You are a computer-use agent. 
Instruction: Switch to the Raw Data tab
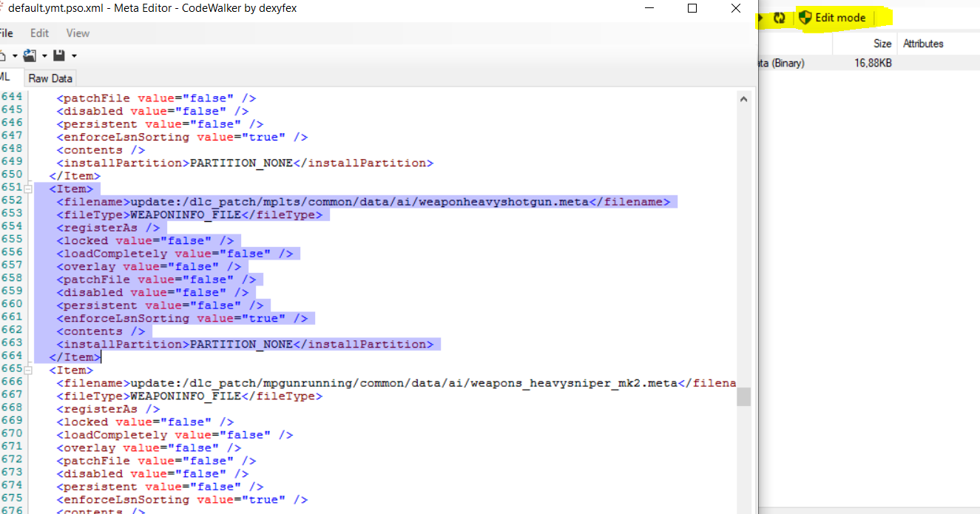click(x=50, y=78)
